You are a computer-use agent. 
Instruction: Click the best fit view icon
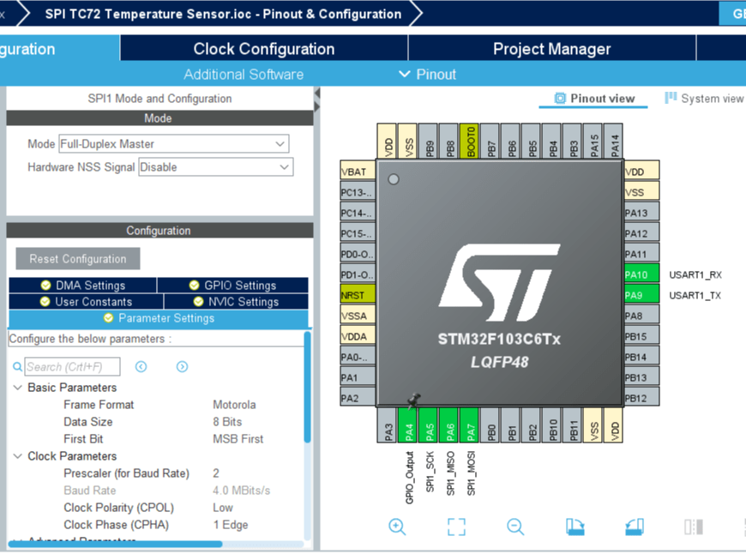coord(456,526)
